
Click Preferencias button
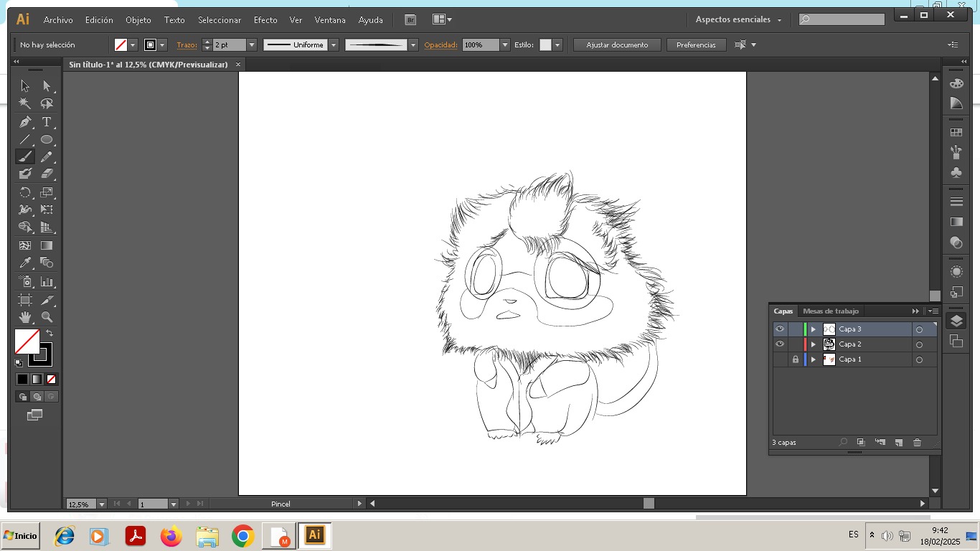coord(696,44)
